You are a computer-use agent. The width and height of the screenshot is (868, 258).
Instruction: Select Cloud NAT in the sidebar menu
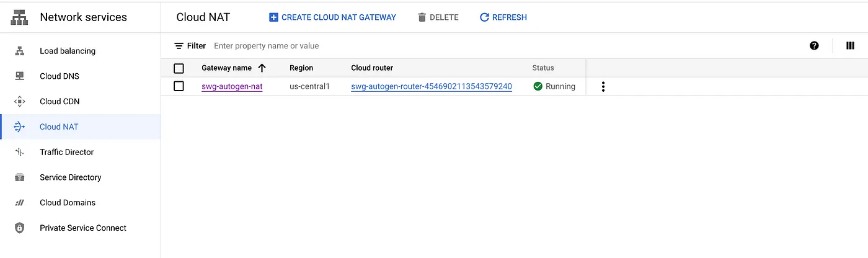point(81,127)
